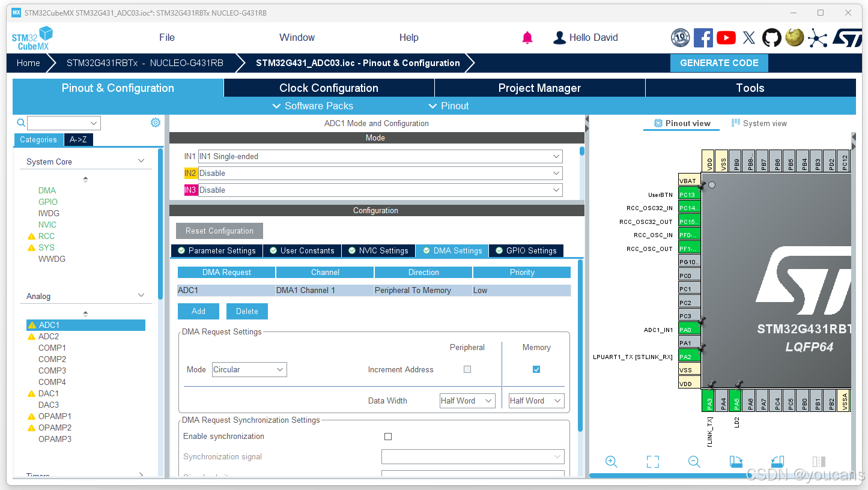Open the Help menu
The height and width of the screenshot is (490, 868).
click(x=409, y=38)
